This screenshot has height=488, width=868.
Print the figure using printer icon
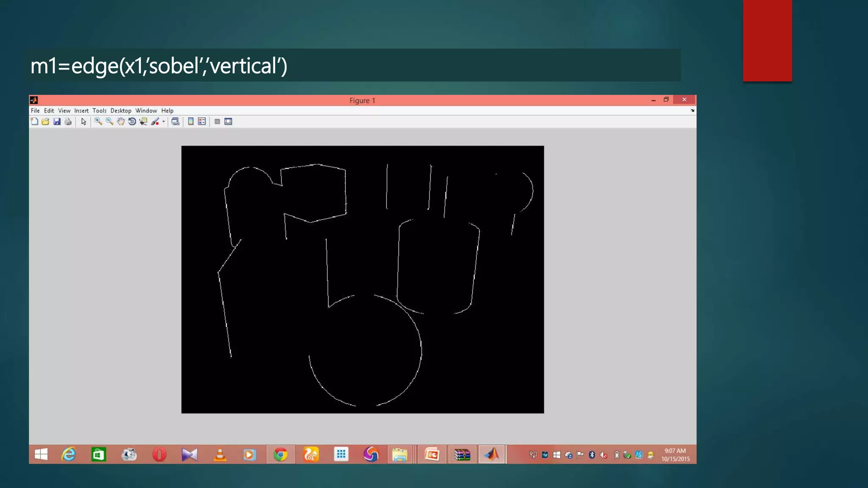click(68, 122)
